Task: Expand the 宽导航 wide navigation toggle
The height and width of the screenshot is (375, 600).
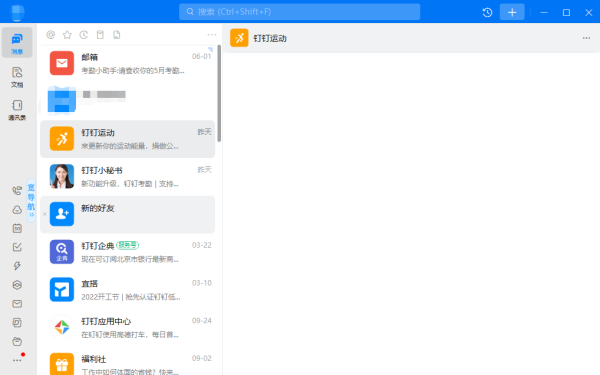Action: (31, 200)
